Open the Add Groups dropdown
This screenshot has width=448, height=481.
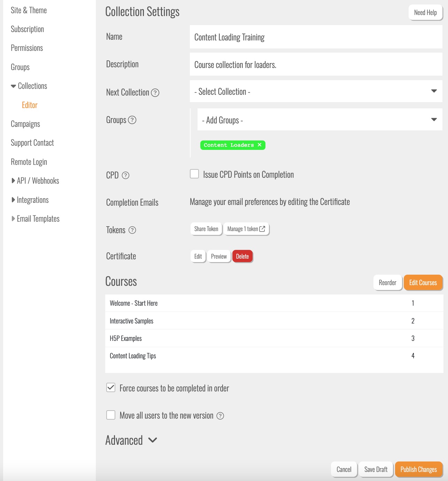[x=319, y=120]
